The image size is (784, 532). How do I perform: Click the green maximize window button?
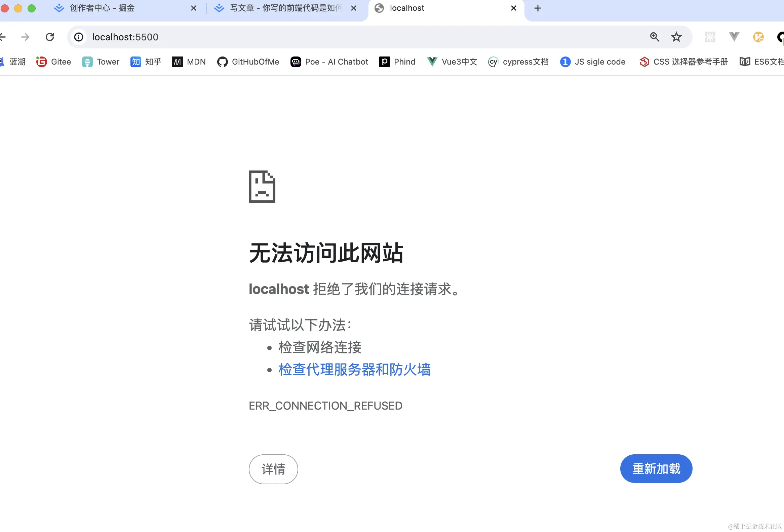tap(31, 8)
